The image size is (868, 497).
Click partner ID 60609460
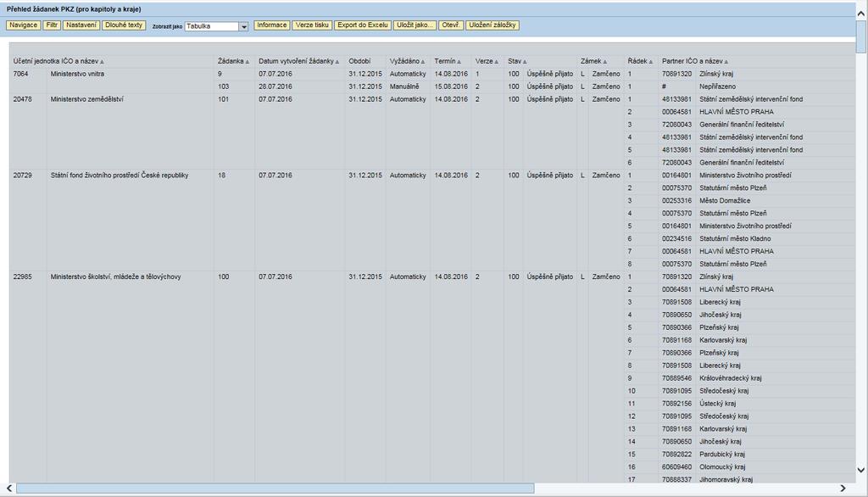point(676,467)
